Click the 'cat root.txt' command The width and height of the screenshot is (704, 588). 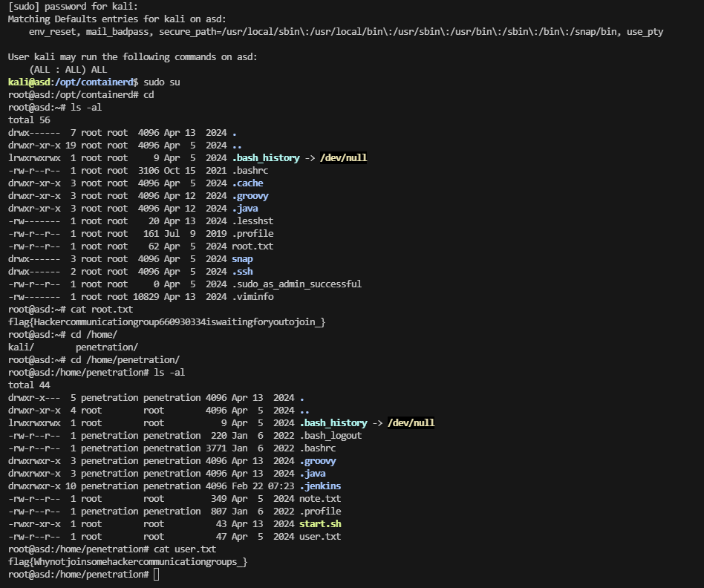click(102, 310)
